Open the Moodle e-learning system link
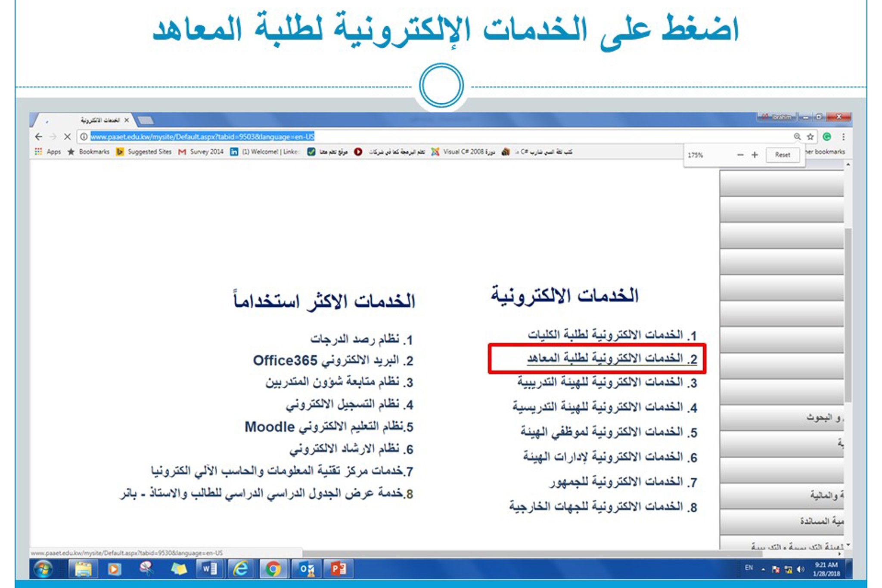 (x=329, y=427)
